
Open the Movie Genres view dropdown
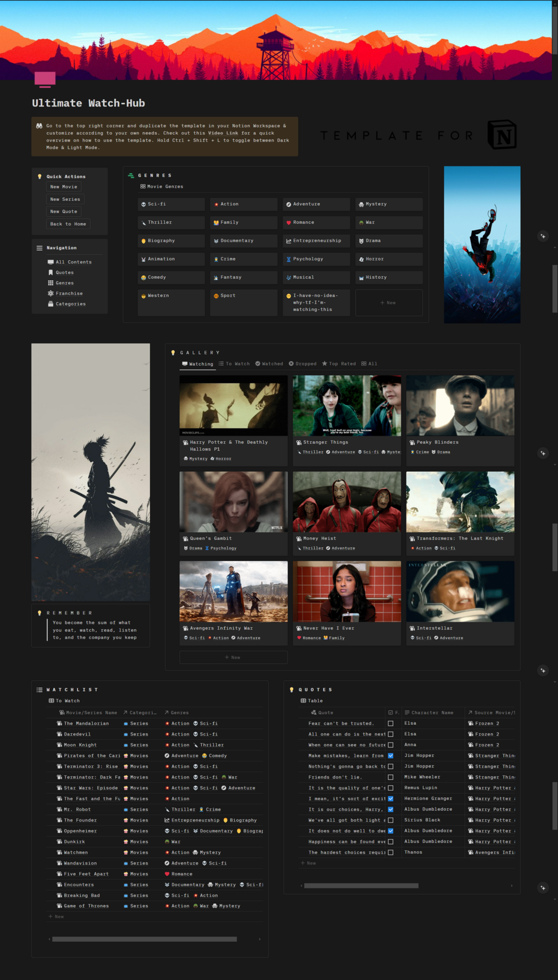click(x=162, y=186)
